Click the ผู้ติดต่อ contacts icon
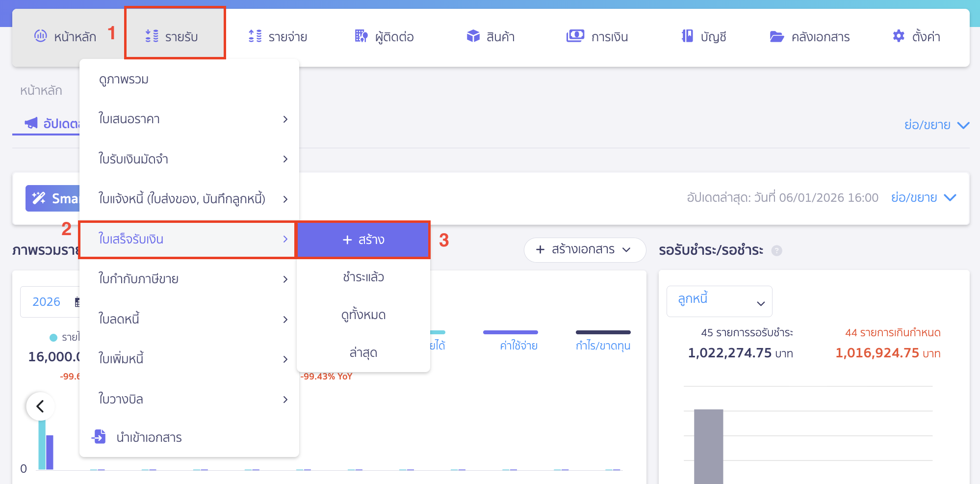This screenshot has width=980, height=484. (361, 36)
